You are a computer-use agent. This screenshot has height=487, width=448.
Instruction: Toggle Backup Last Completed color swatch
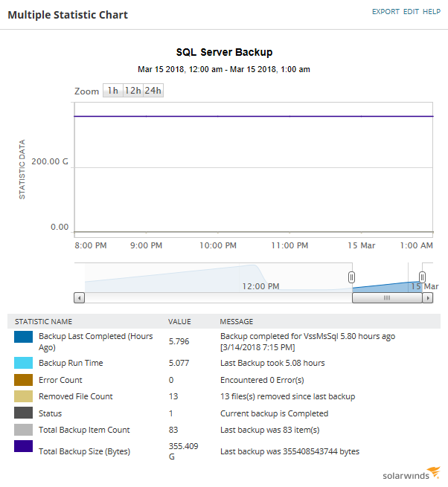pyautogui.click(x=23, y=337)
